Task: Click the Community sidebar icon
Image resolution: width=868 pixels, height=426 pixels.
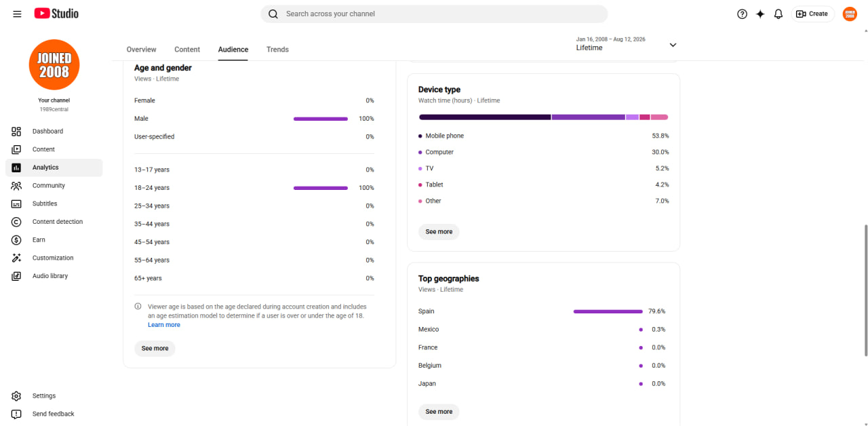Action: 16,185
